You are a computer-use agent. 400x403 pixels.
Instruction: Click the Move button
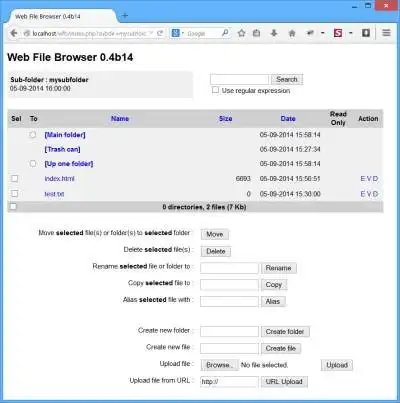click(x=215, y=234)
